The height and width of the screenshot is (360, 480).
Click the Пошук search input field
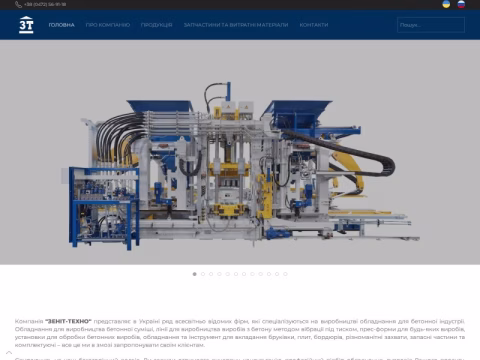pos(431,25)
